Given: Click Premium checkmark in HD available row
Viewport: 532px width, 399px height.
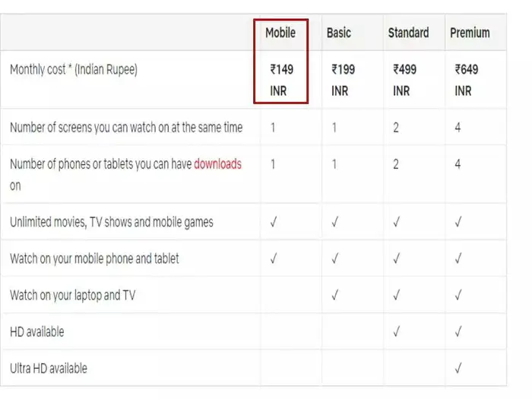Looking at the screenshot, I should pyautogui.click(x=458, y=332).
